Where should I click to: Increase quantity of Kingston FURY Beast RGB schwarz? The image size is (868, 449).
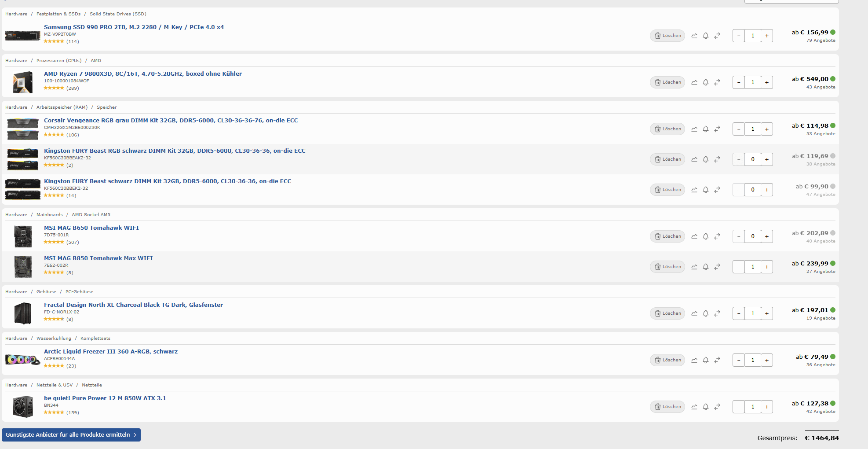[x=767, y=159]
